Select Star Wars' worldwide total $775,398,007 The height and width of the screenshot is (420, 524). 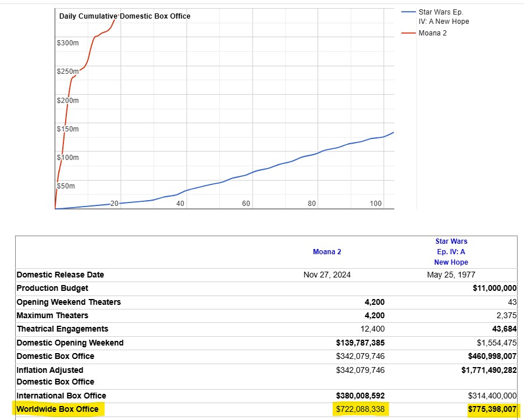(492, 410)
